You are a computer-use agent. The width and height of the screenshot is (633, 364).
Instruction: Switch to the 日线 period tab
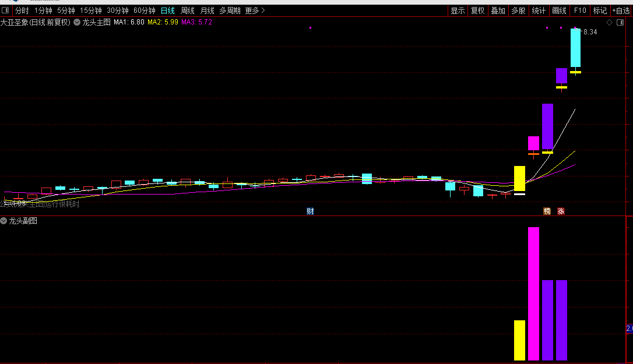[x=167, y=10]
